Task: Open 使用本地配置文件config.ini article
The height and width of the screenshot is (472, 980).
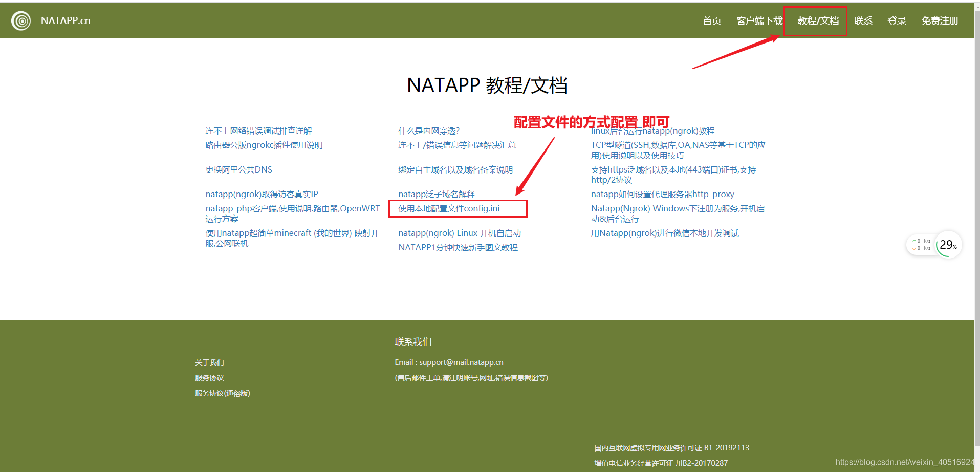Action: [x=449, y=209]
